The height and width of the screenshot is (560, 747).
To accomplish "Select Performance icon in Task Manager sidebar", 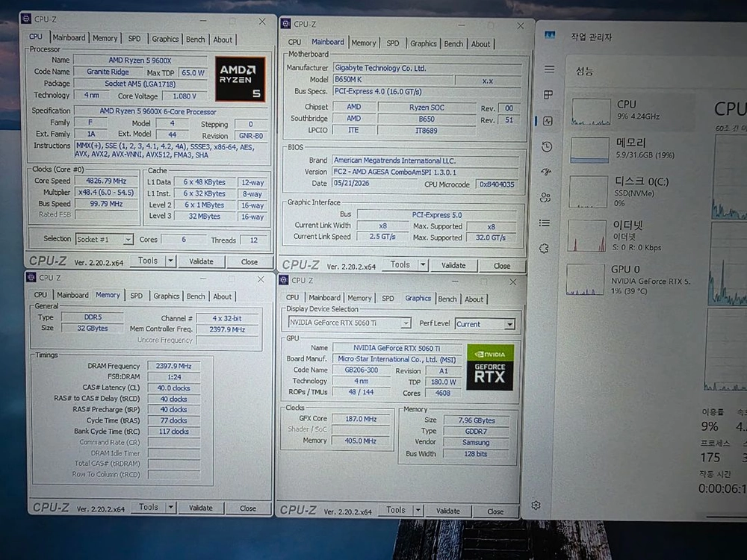I will pyautogui.click(x=548, y=121).
